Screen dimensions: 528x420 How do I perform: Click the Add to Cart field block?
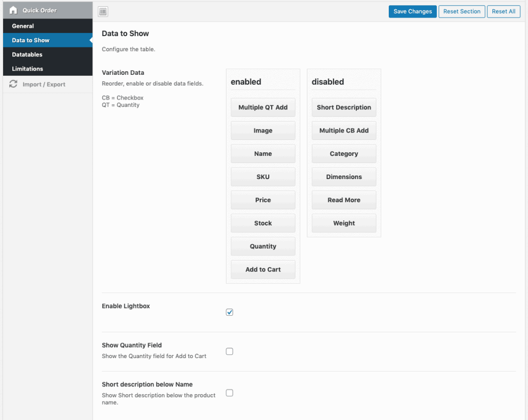[263, 269]
